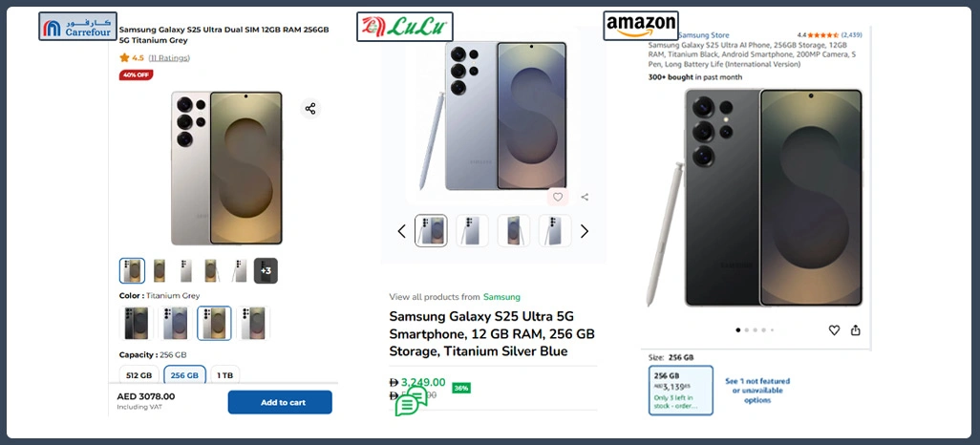Go to previous LuLu gallery image
The height and width of the screenshot is (445, 980).
pyautogui.click(x=401, y=231)
